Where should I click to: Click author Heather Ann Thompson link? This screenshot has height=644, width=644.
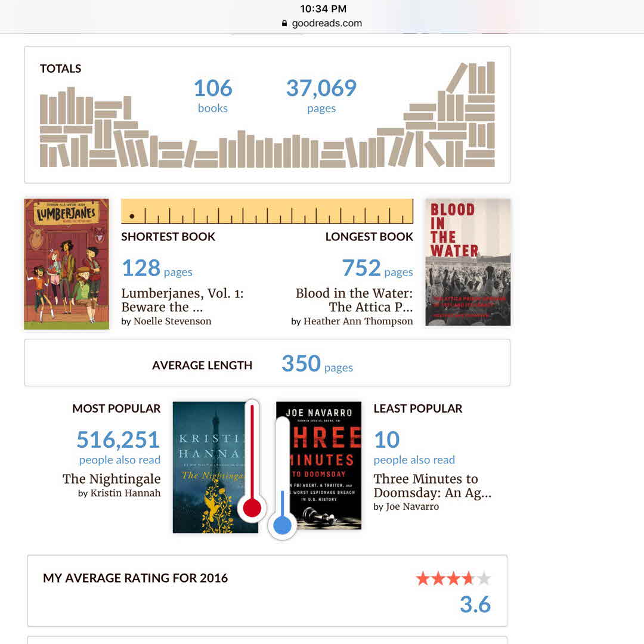pyautogui.click(x=358, y=321)
